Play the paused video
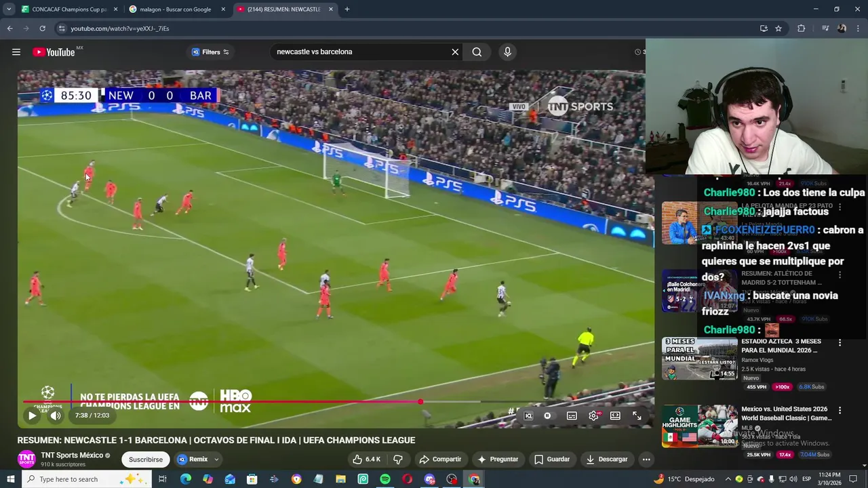 (x=32, y=415)
